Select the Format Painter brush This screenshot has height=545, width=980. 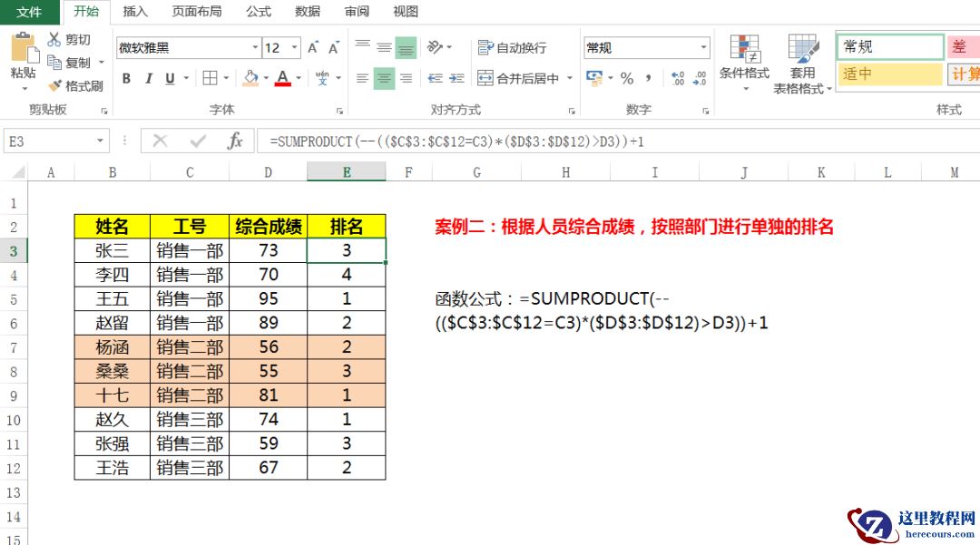click(x=55, y=85)
